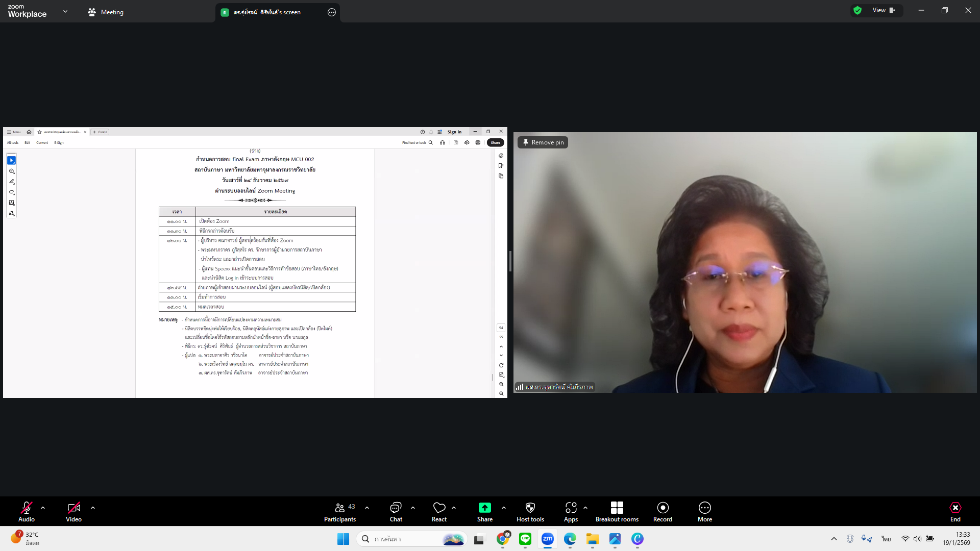Switch to the Meeting tab

[x=106, y=12]
